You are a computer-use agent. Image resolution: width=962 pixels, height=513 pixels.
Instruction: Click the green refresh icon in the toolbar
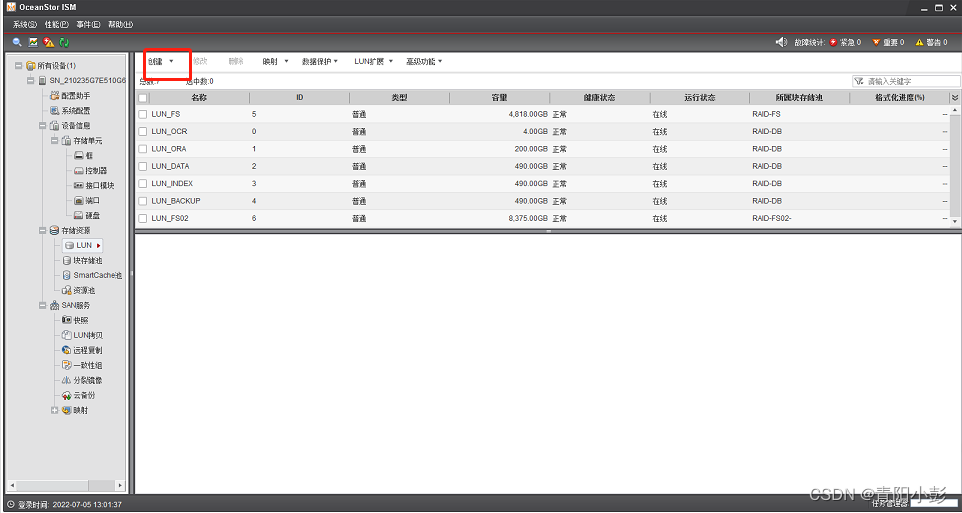point(64,42)
